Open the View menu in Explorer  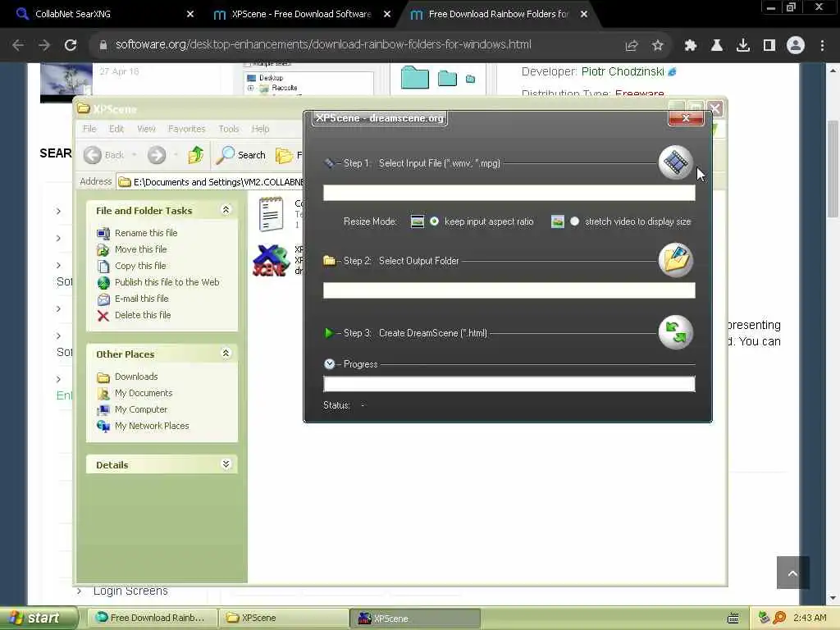(146, 129)
